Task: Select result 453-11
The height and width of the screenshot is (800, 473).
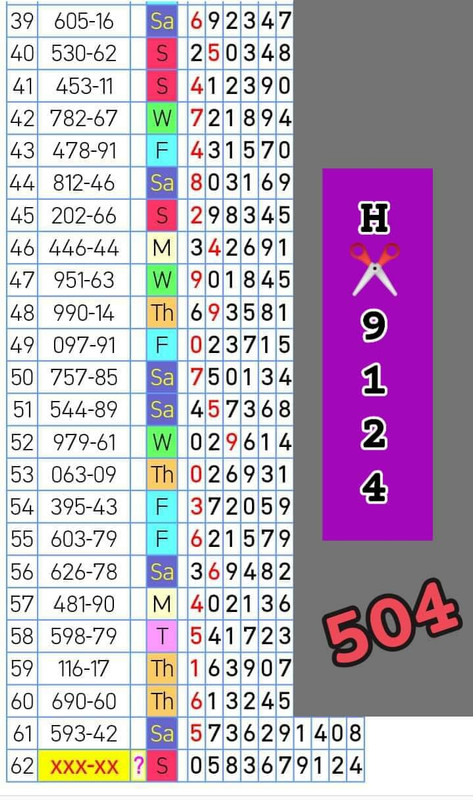Action: click(x=84, y=86)
